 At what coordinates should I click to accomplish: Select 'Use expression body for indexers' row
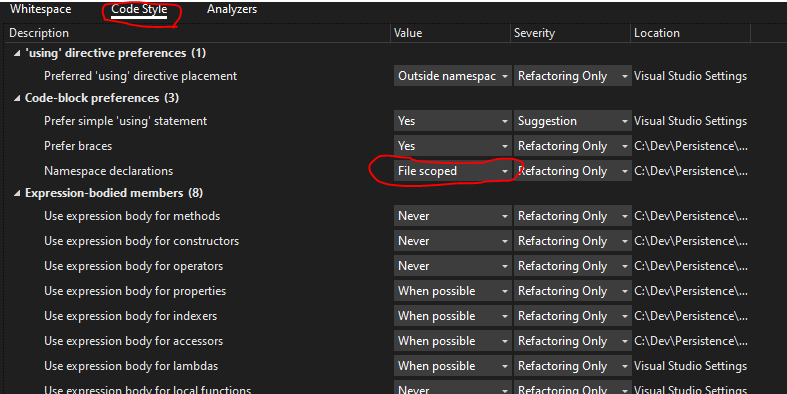coord(130,316)
